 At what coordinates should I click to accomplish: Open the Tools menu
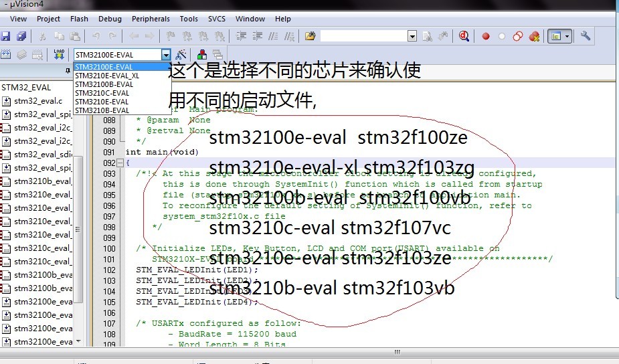188,19
